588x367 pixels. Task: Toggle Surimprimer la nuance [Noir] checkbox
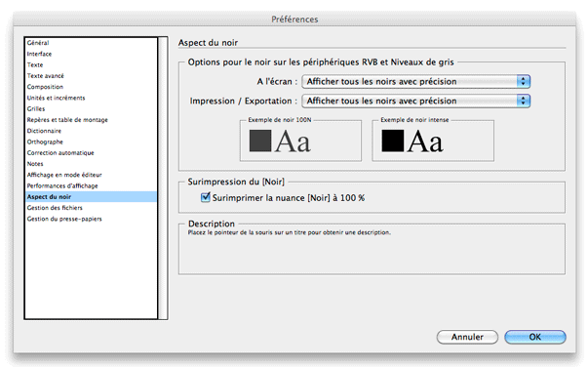point(205,197)
